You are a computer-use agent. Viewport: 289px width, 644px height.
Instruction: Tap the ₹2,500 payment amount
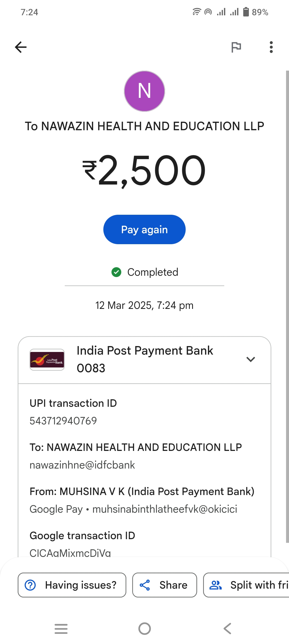coord(144,170)
